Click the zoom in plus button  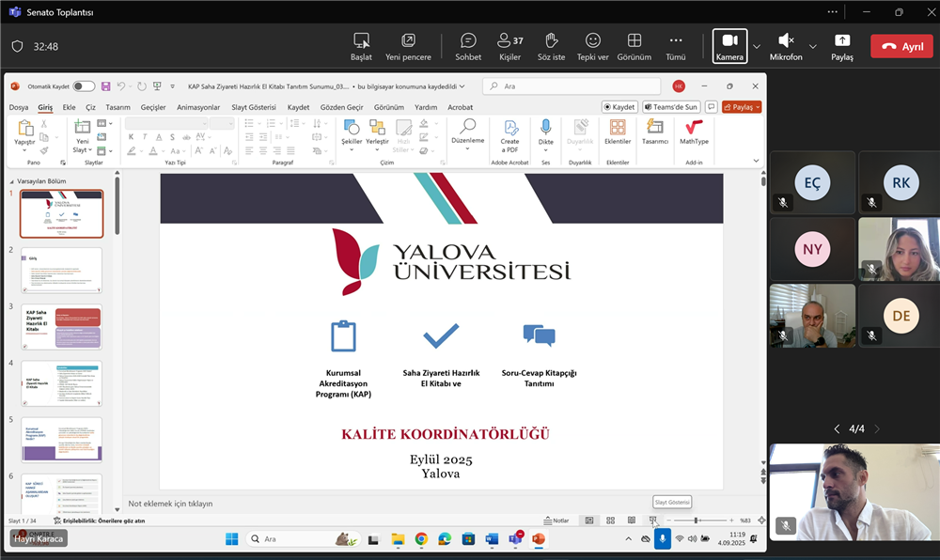click(731, 521)
